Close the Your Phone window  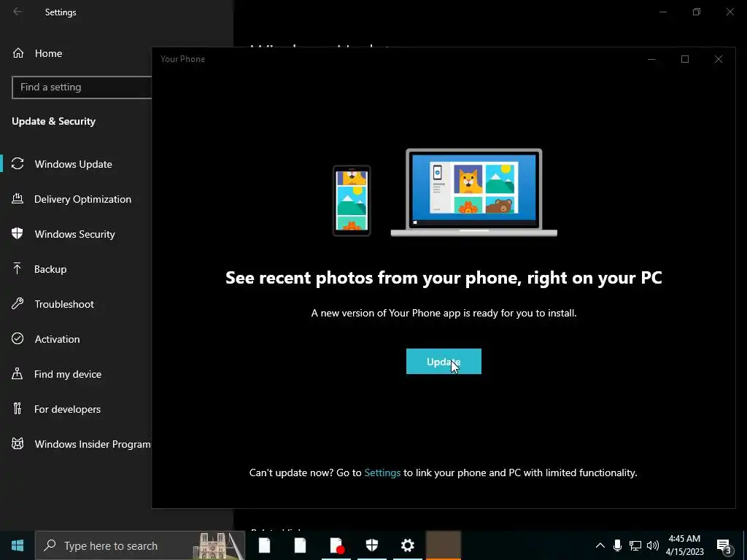click(x=719, y=59)
